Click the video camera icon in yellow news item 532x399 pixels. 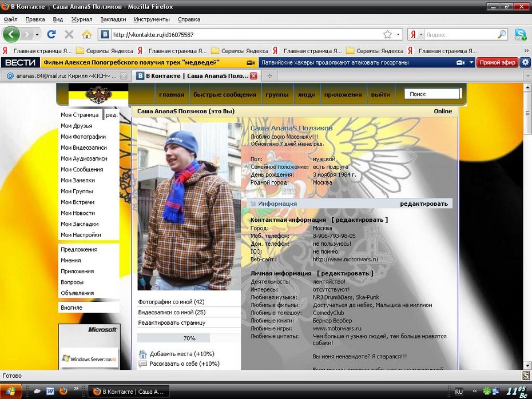pos(251,63)
